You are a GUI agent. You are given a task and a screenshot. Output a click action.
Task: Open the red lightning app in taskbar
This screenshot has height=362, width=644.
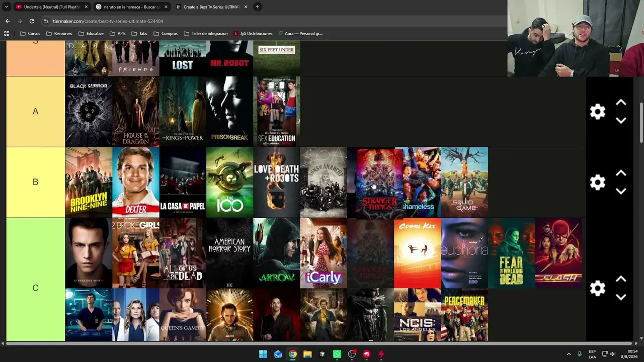coord(381,354)
